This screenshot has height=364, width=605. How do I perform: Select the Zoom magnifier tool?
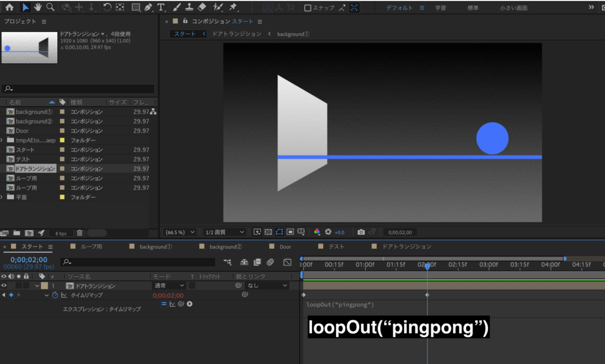coord(50,8)
